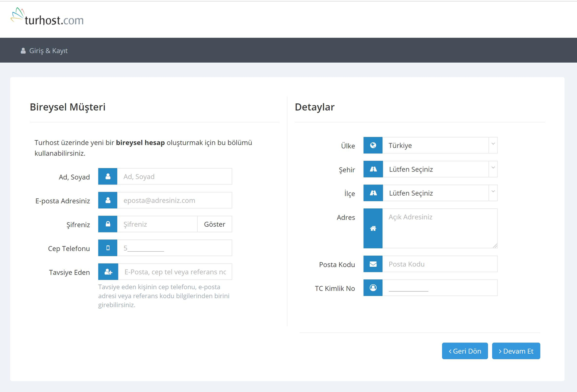Image resolution: width=577 pixels, height=392 pixels.
Task: Click the person icon beside Ad, Soyad
Action: pyautogui.click(x=108, y=176)
